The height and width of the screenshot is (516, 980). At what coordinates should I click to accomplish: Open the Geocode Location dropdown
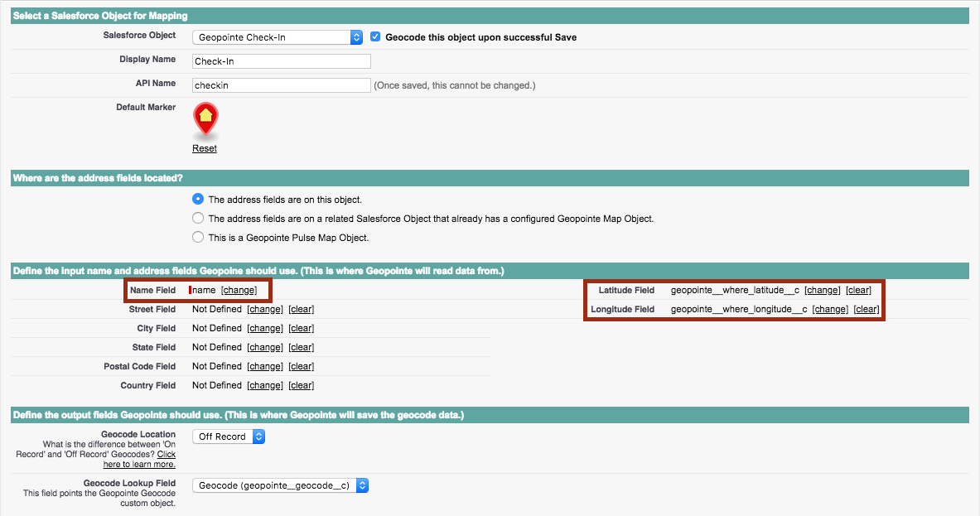coord(229,436)
